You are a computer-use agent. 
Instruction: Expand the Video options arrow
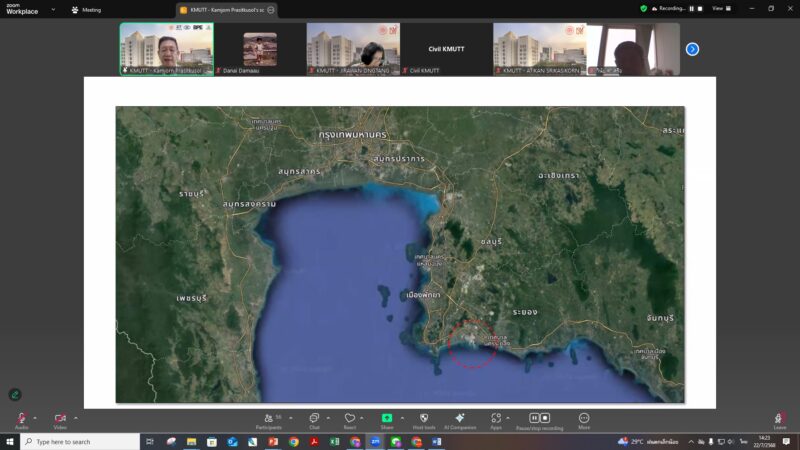point(74,417)
